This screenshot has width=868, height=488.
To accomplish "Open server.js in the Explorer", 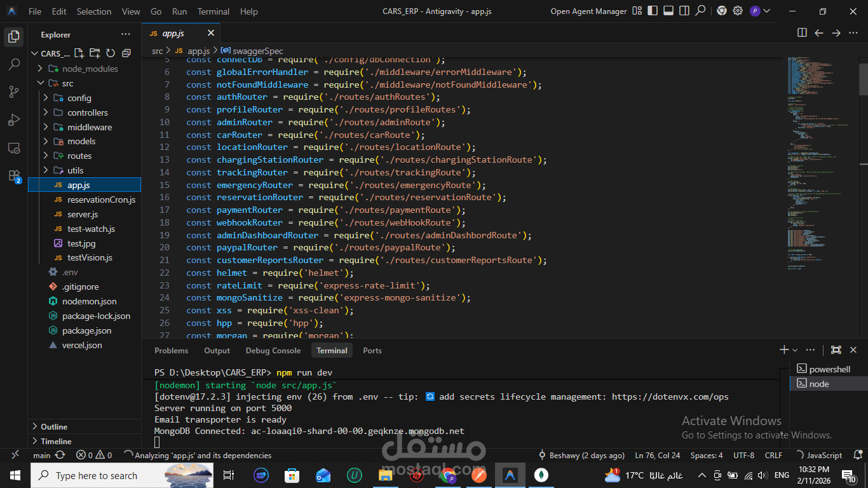I will pos(84,214).
